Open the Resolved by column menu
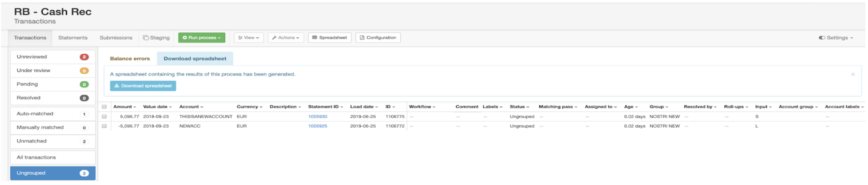Viewport: 868px width, 185px height. click(x=700, y=107)
